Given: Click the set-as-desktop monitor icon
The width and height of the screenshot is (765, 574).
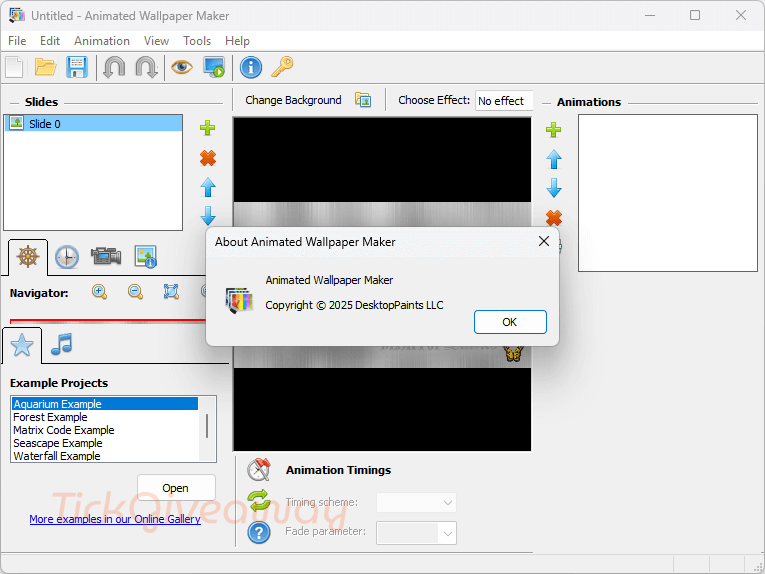Looking at the screenshot, I should coord(214,67).
